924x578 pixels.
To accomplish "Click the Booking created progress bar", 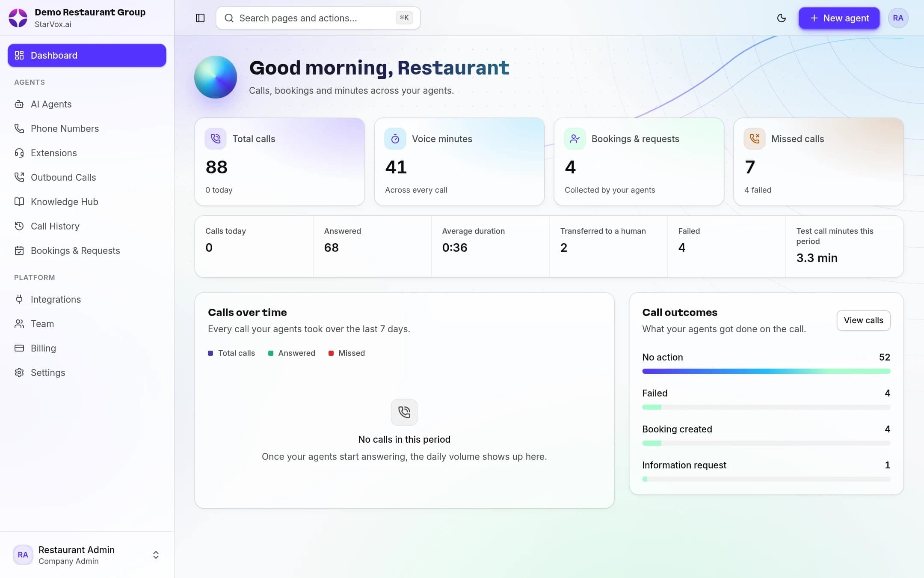I will pos(766,443).
